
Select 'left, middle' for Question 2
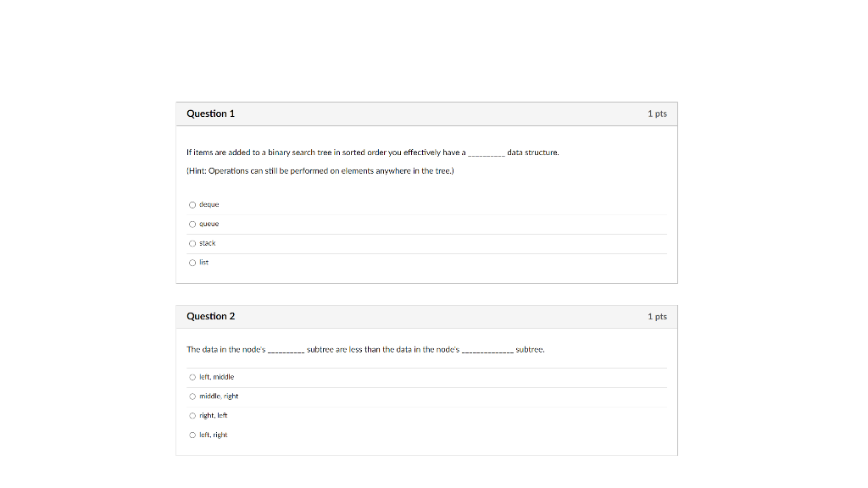pos(192,377)
